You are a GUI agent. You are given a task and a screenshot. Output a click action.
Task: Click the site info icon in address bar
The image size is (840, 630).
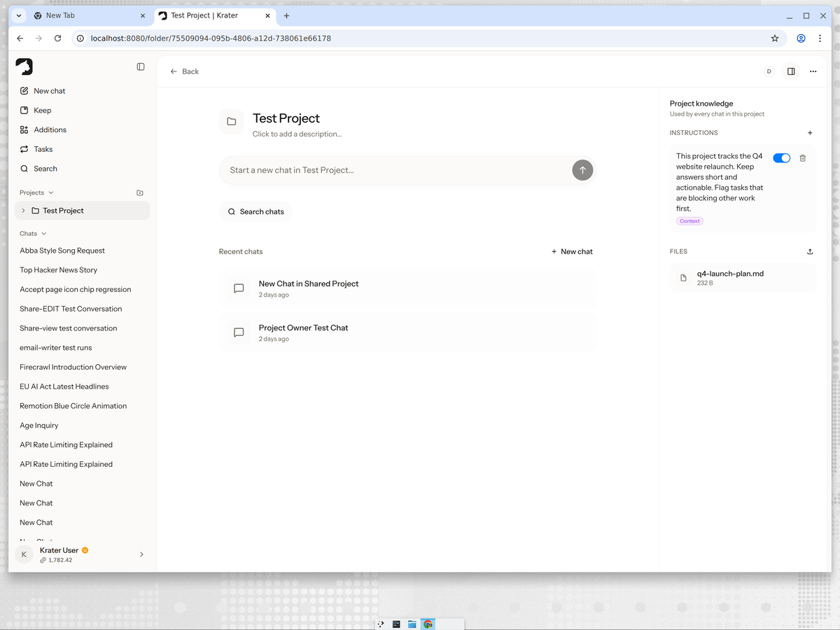(80, 38)
